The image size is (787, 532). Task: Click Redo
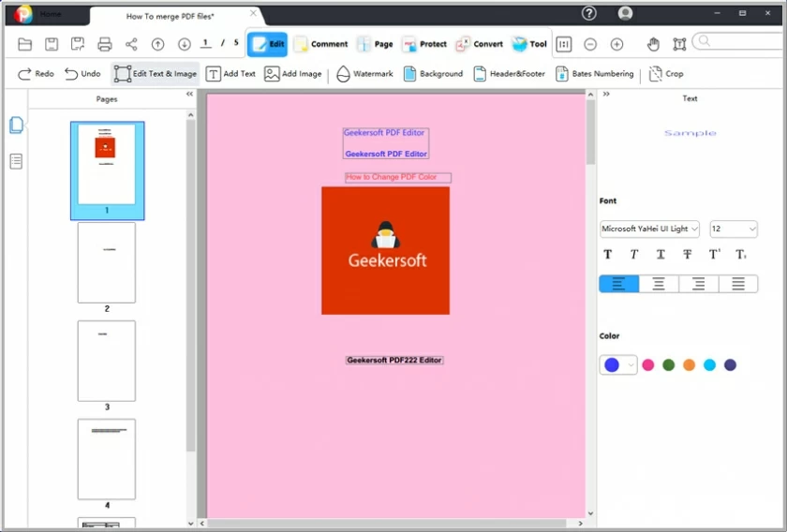tap(36, 74)
